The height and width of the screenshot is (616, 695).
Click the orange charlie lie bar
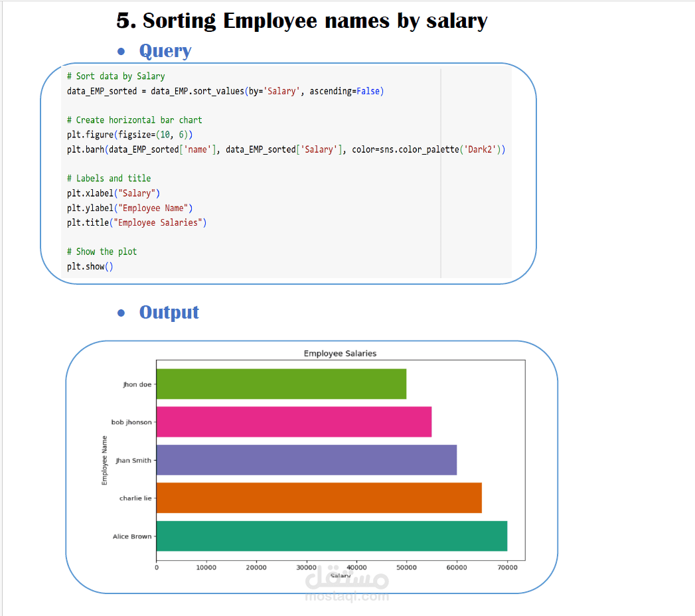(319, 498)
